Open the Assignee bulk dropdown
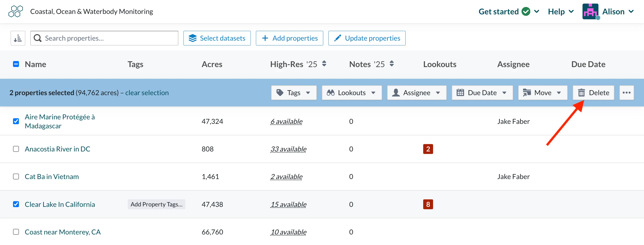The width and height of the screenshot is (644, 245). click(x=417, y=93)
